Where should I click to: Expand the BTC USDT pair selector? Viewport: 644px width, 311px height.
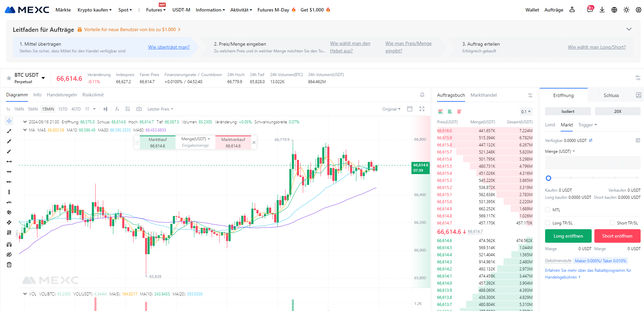(x=43, y=78)
